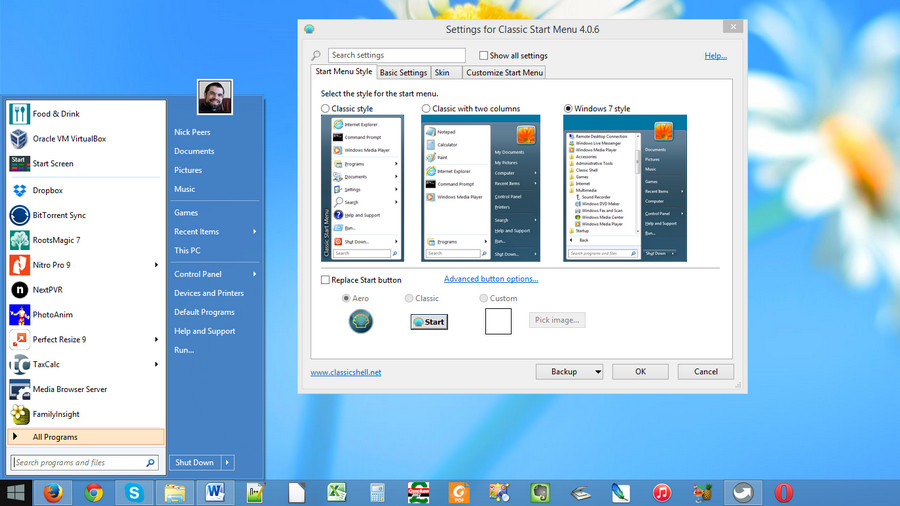Open Run... from start menu

(184, 350)
